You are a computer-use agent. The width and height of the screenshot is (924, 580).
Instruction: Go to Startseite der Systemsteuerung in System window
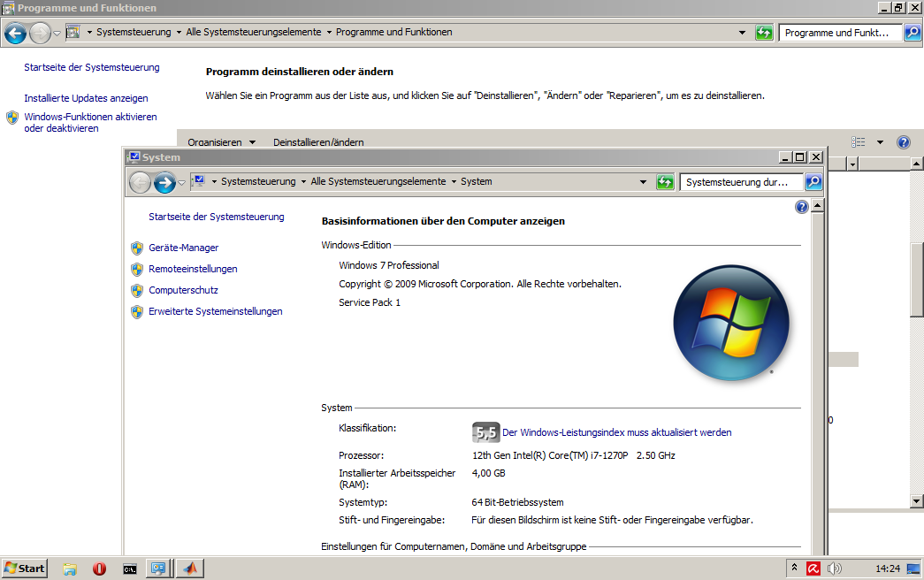pos(217,217)
